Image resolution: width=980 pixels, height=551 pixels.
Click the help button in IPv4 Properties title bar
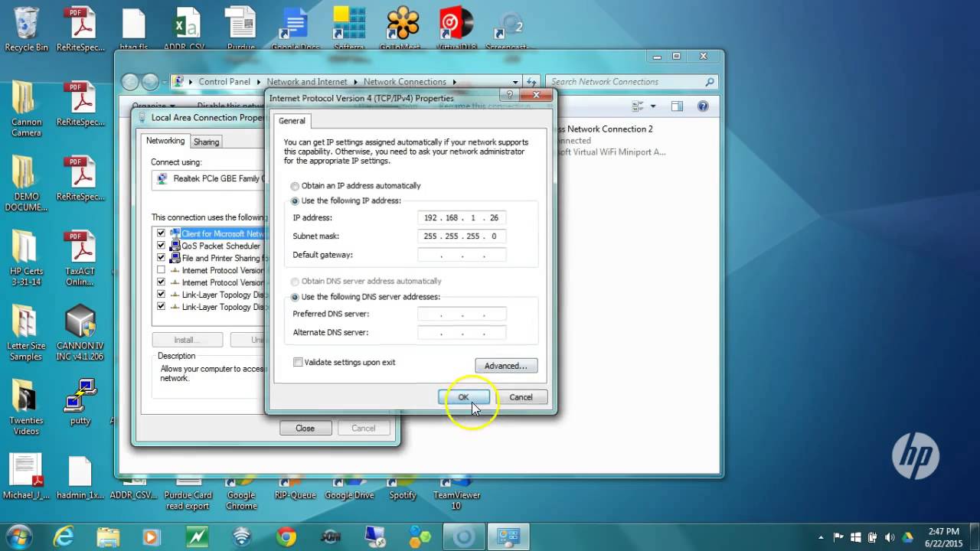click(510, 94)
